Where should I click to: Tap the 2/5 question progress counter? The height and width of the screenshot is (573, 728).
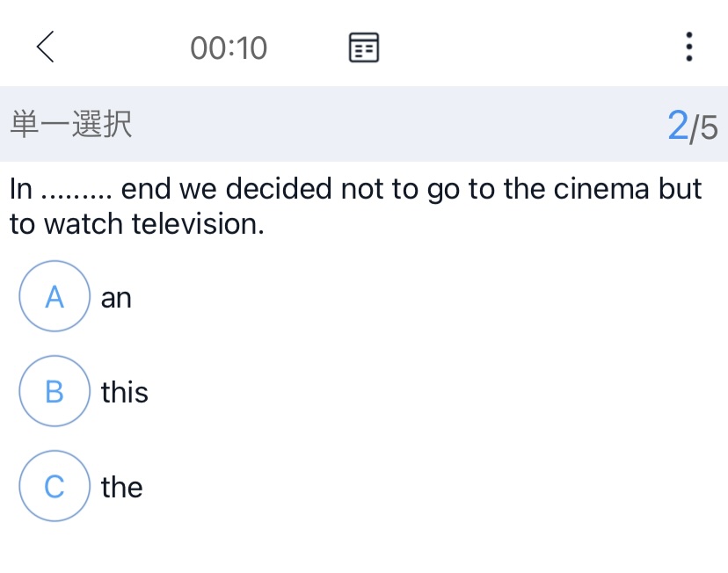click(x=693, y=127)
